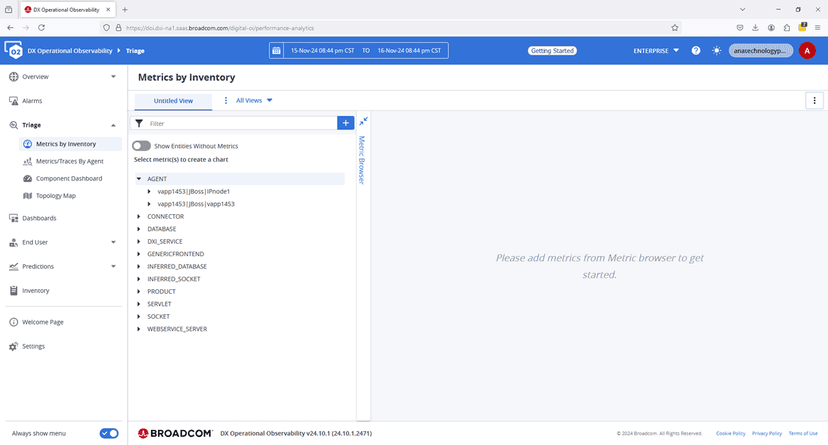Open the three-dot menu beside Untitled View
The image size is (828, 445).
[226, 100]
